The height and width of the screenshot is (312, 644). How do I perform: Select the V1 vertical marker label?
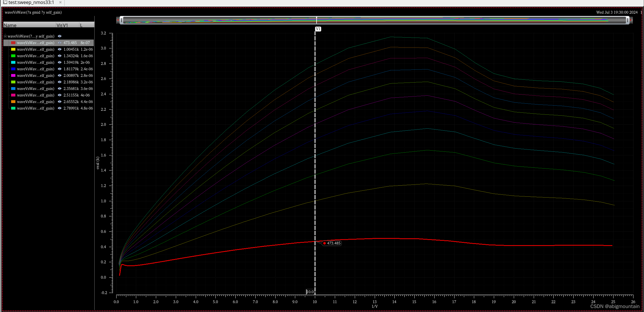(318, 29)
